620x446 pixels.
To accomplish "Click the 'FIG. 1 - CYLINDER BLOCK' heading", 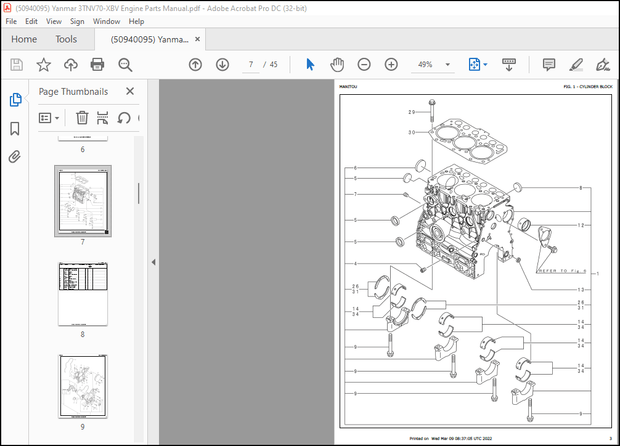I will tap(588, 86).
